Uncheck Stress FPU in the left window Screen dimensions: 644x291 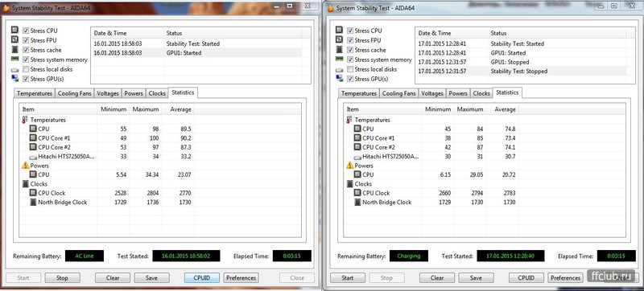[x=26, y=40]
